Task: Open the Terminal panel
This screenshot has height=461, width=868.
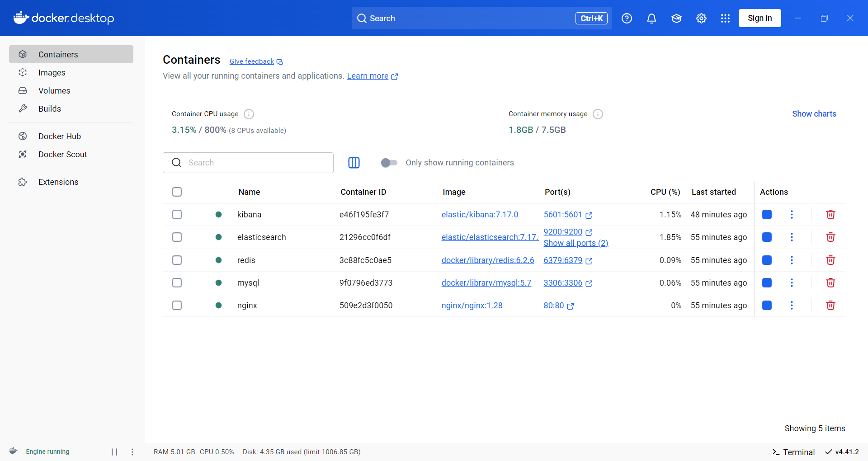Action: [x=793, y=452]
